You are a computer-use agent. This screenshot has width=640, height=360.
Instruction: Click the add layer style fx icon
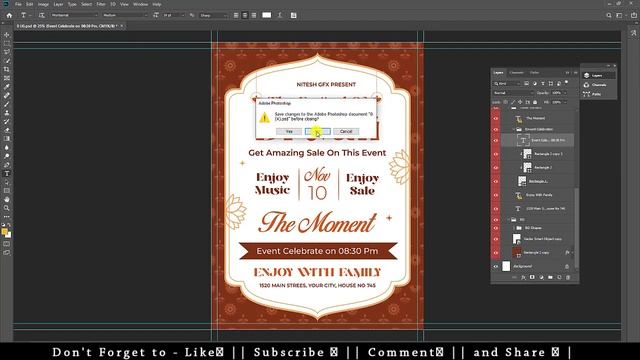point(523,278)
